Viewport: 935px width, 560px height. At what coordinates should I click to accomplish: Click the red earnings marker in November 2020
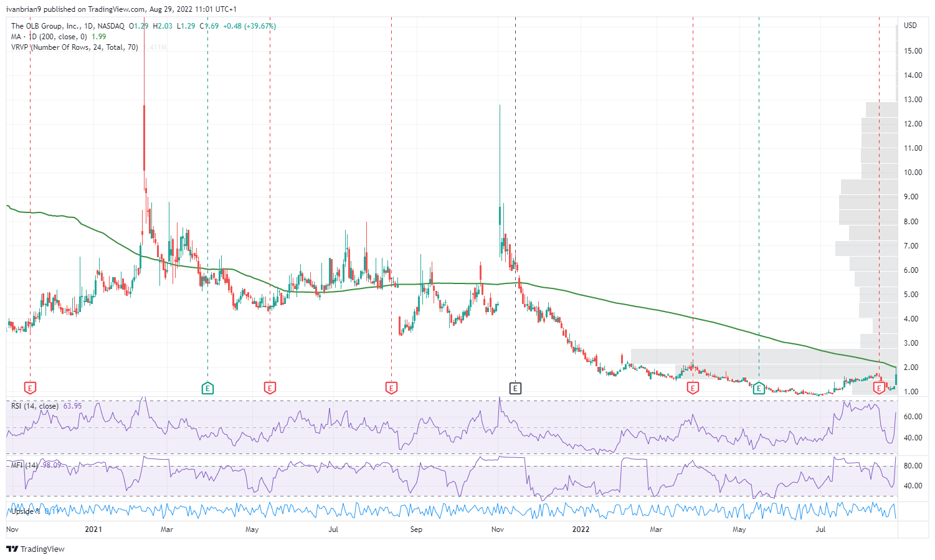coord(30,388)
